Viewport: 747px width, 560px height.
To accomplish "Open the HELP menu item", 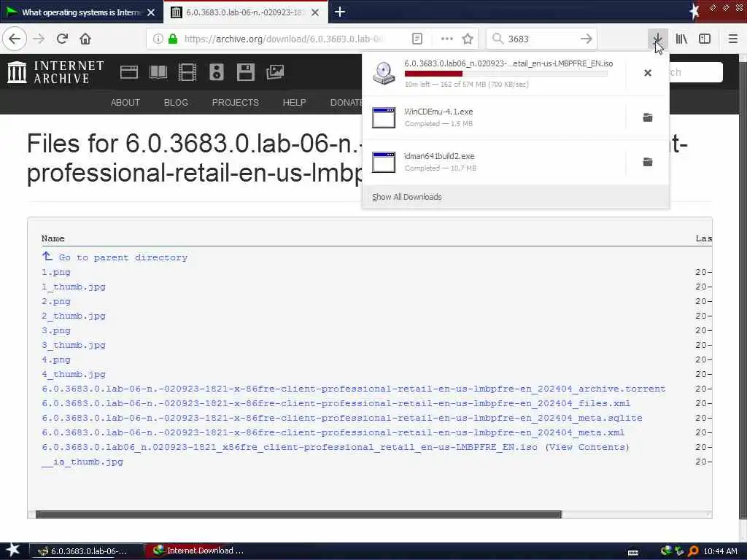I will (295, 102).
